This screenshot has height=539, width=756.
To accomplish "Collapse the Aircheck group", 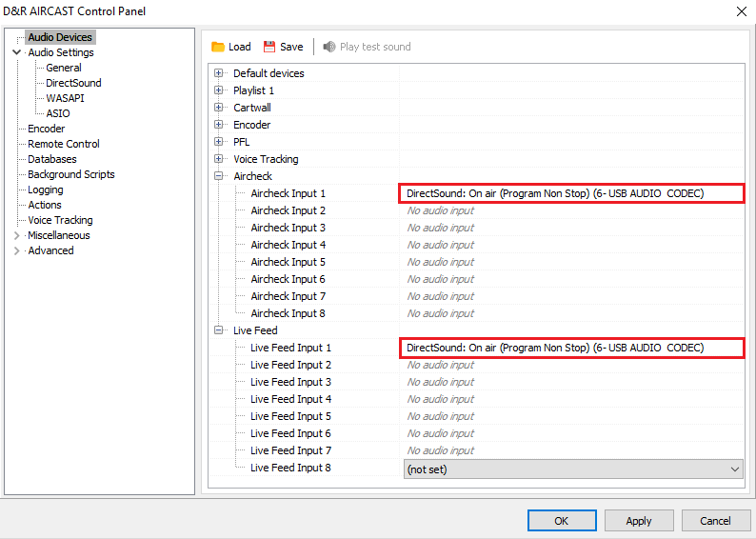I will (219, 176).
